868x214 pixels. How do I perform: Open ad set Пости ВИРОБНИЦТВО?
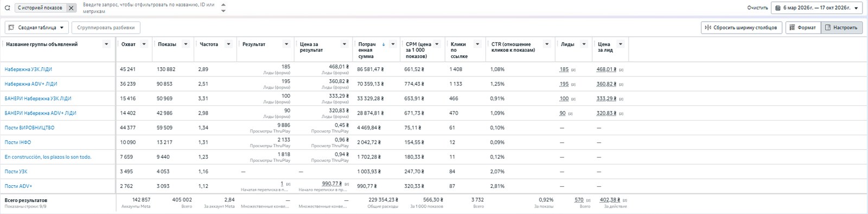tap(30, 128)
